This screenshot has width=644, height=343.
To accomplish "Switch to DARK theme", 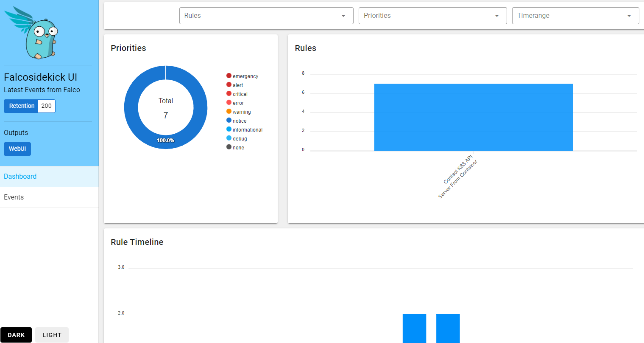I will (x=16, y=335).
